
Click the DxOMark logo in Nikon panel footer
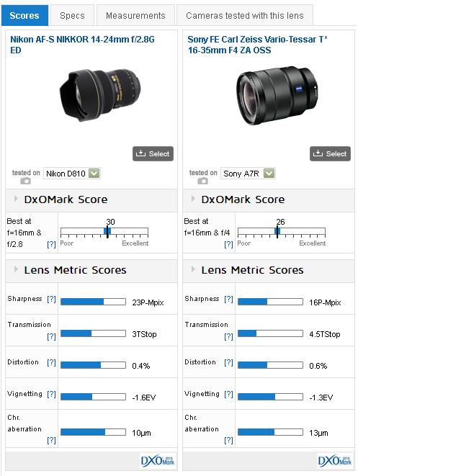pyautogui.click(x=157, y=461)
